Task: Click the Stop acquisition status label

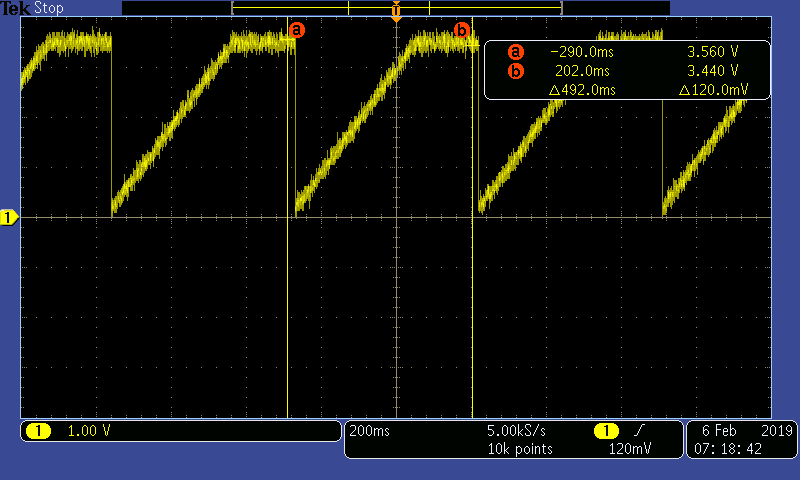Action: (x=49, y=8)
